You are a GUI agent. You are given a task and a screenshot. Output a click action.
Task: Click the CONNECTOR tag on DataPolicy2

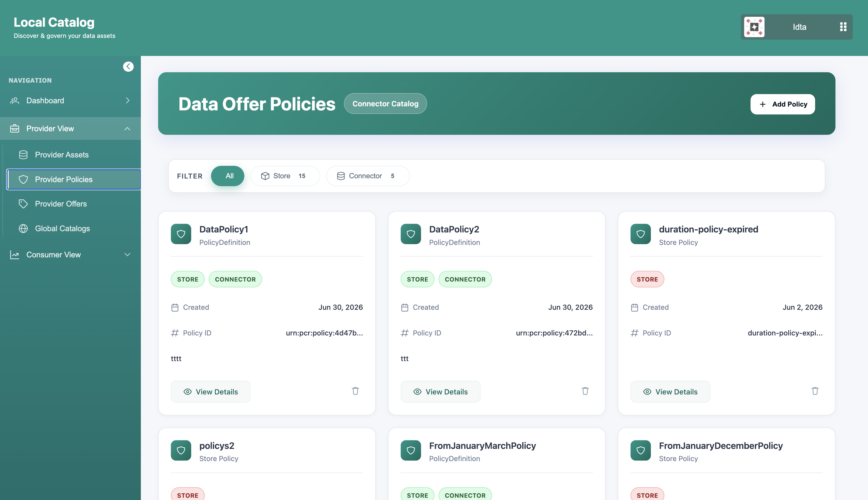tap(465, 280)
